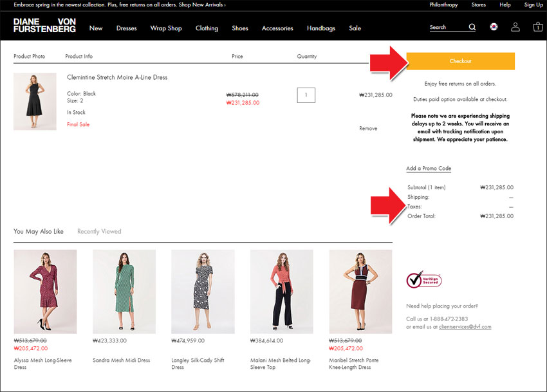Click the Alyssa Mesh Long-Sleeve Dress name
This screenshot has height=392, width=547.
tap(43, 364)
